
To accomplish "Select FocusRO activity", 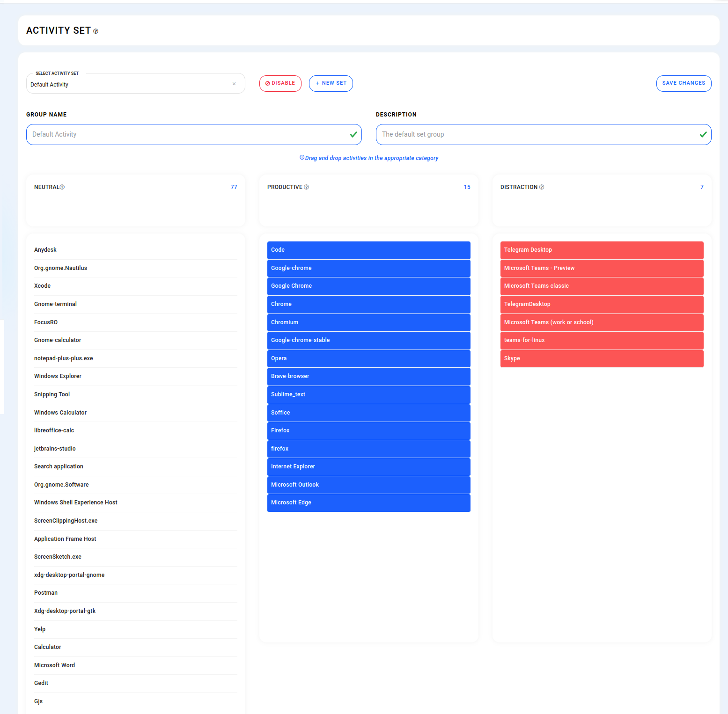I will 136,322.
